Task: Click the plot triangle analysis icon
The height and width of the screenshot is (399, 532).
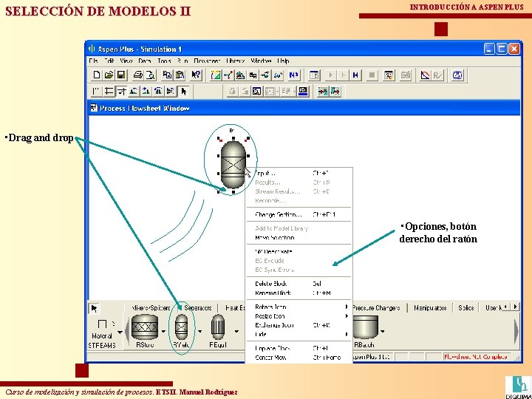Action: 425,75
